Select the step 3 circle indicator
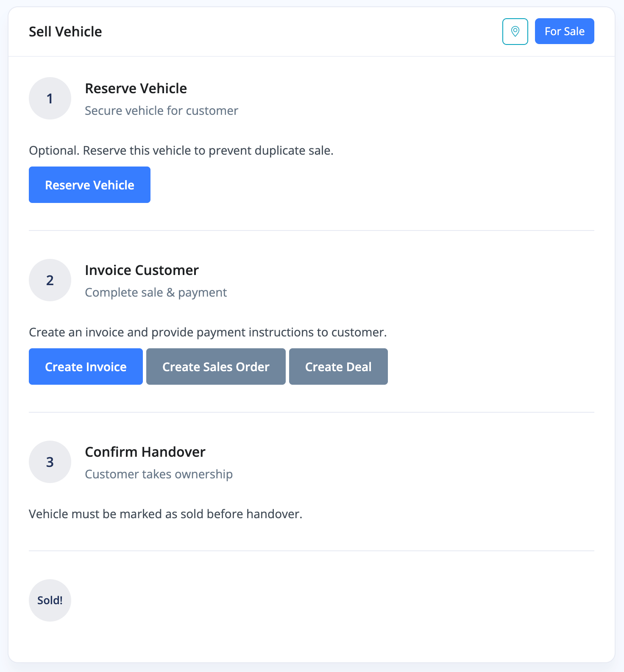The height and width of the screenshot is (672, 624). [x=50, y=462]
